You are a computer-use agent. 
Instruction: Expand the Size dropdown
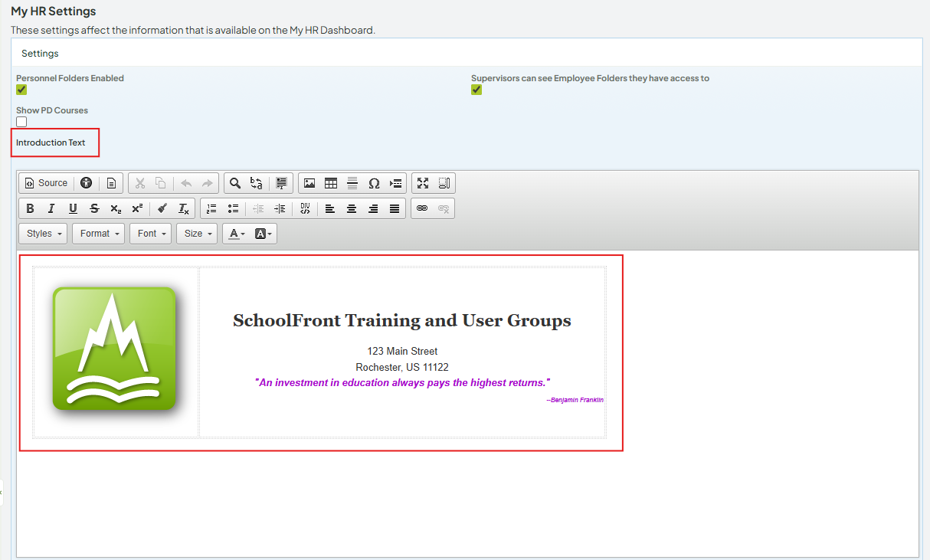197,234
